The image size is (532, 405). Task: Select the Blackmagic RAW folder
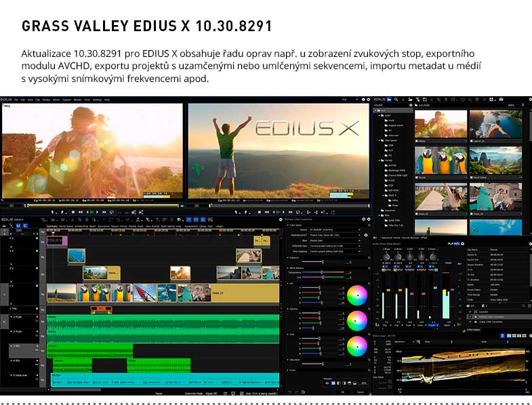pyautogui.click(x=396, y=170)
